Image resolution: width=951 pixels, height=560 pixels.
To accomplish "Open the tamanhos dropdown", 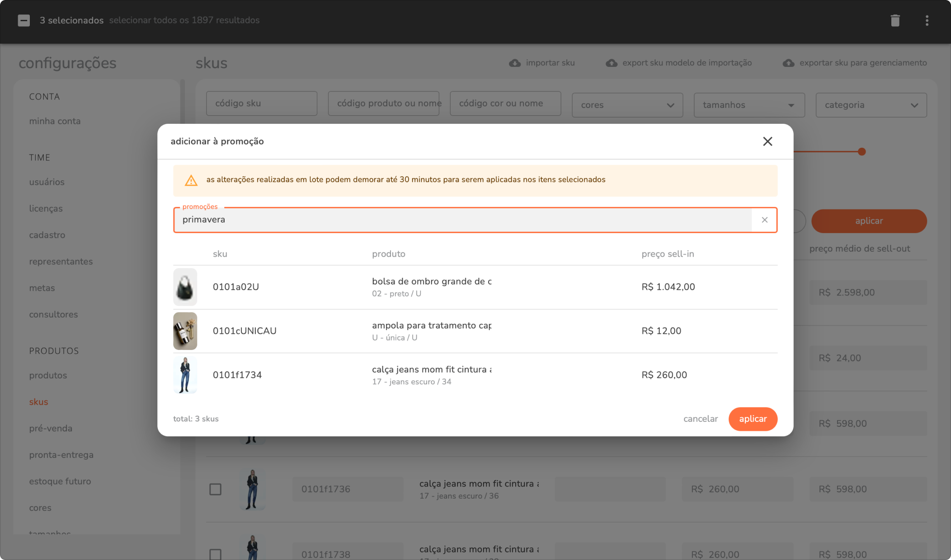I will pyautogui.click(x=749, y=105).
